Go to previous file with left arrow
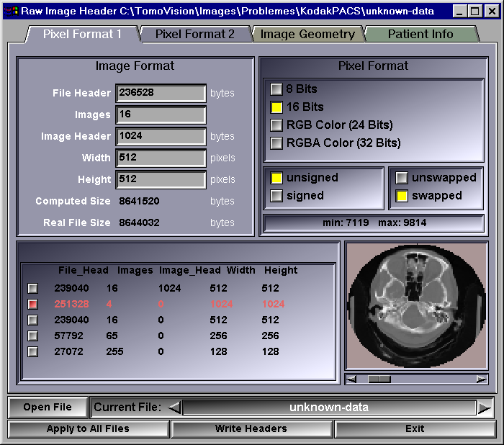Image resolution: width=504 pixels, height=445 pixels. [x=175, y=408]
